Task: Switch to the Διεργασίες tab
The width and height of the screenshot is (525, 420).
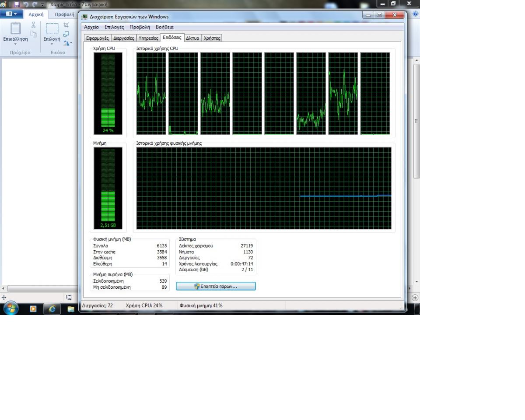Action: point(124,38)
